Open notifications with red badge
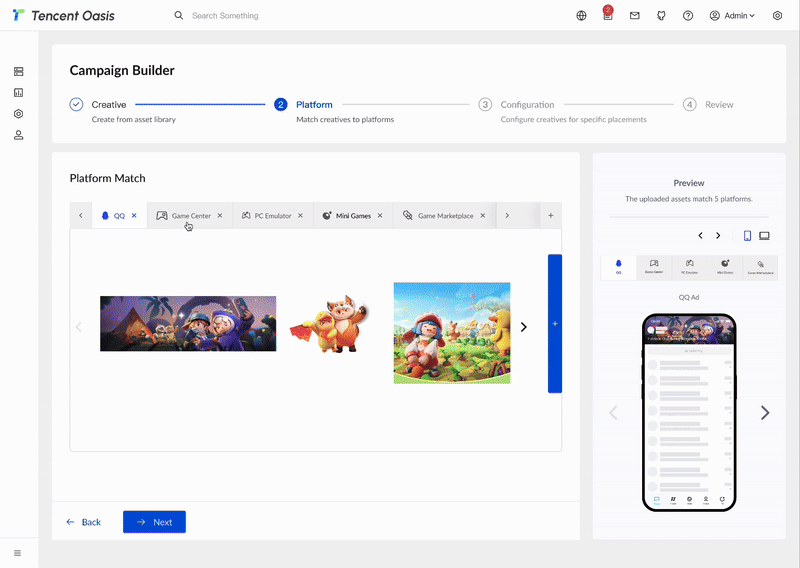 click(608, 14)
